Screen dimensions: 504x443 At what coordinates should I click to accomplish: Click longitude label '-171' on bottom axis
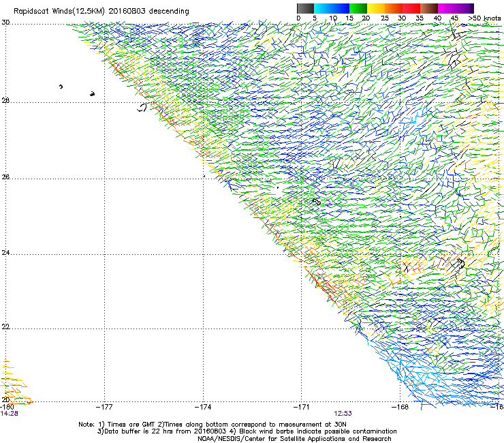(302, 407)
